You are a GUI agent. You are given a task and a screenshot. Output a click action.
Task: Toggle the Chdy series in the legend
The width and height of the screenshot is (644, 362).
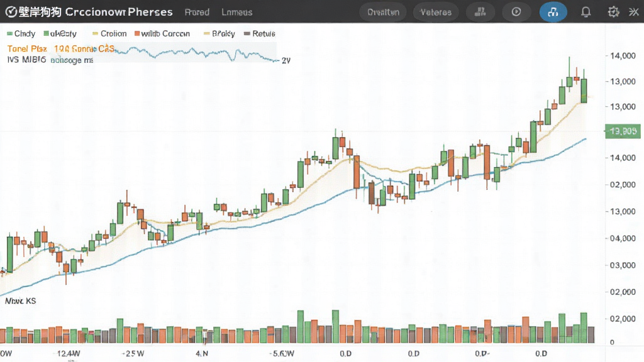[x=21, y=34]
